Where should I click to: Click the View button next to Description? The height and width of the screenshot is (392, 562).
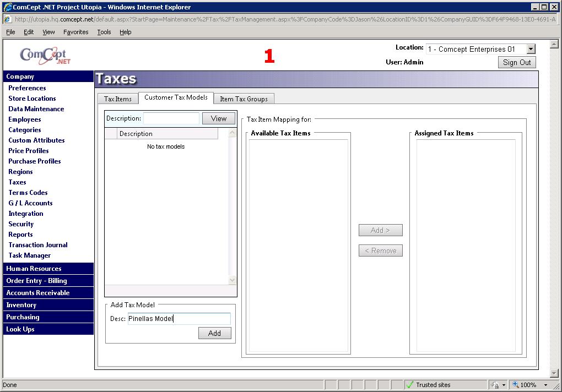[218, 118]
